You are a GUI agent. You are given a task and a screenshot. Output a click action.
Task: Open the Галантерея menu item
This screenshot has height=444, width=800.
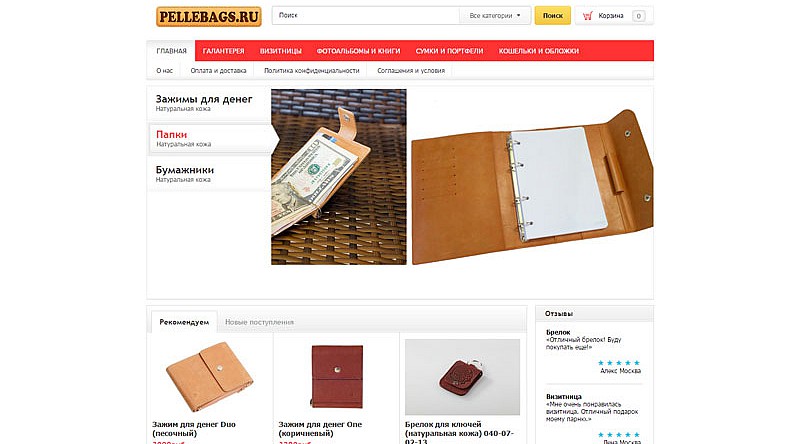[223, 51]
